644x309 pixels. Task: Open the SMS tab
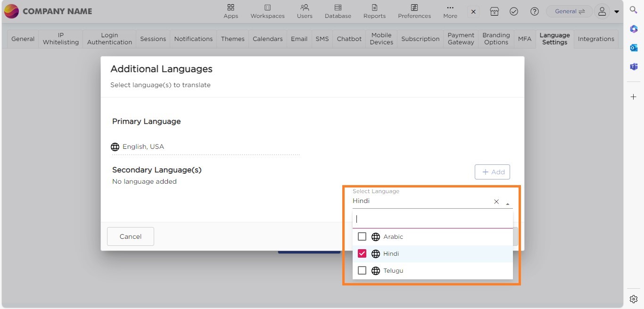(x=322, y=39)
